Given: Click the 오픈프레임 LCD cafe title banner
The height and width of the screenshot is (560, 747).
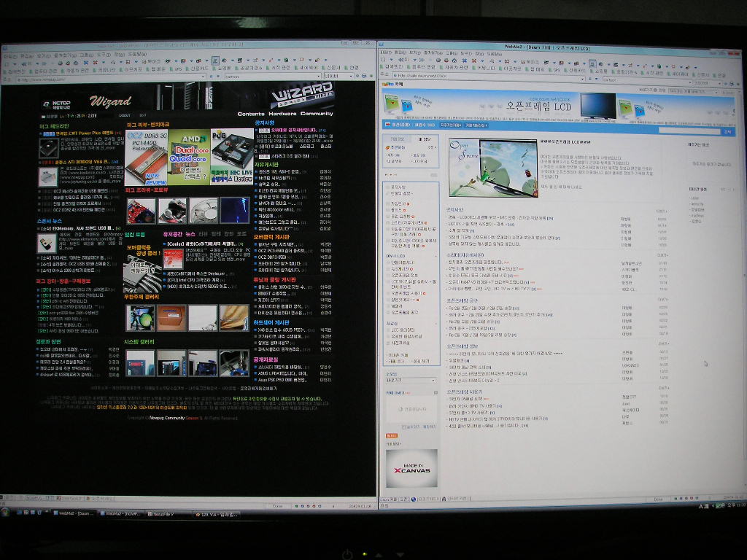Looking at the screenshot, I should (538, 106).
